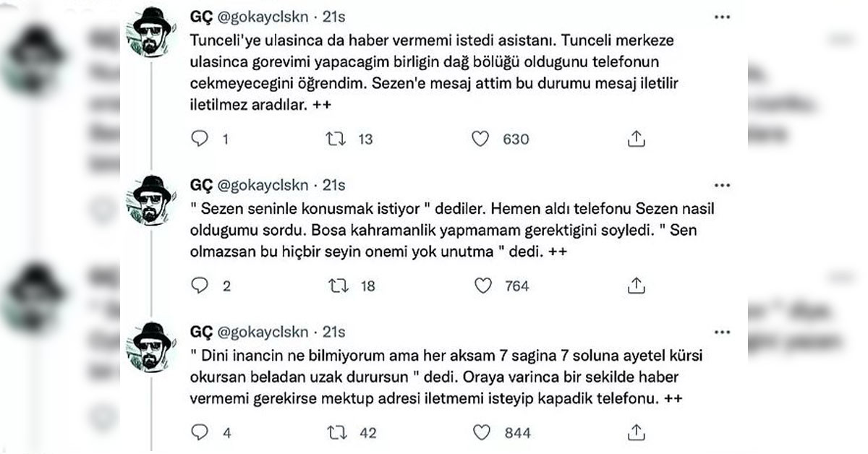Open avatar thumbnail on third tweet
The height and width of the screenshot is (454, 868).
[x=153, y=346]
